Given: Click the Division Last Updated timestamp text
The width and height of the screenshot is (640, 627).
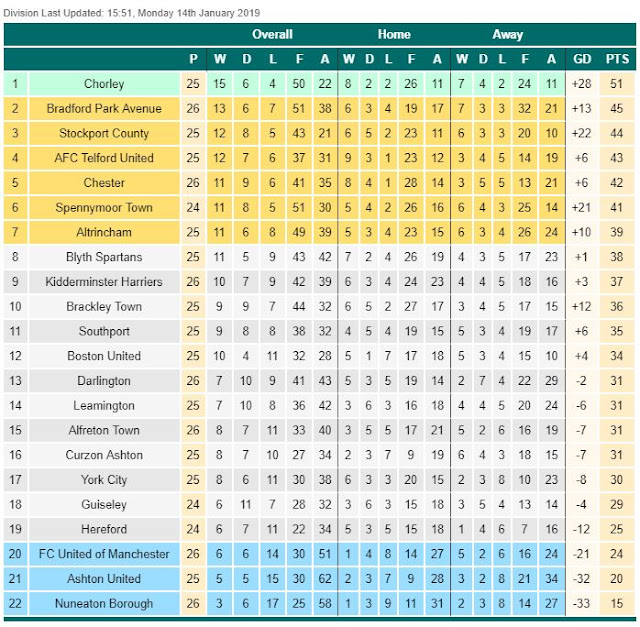Looking at the screenshot, I should [x=131, y=13].
